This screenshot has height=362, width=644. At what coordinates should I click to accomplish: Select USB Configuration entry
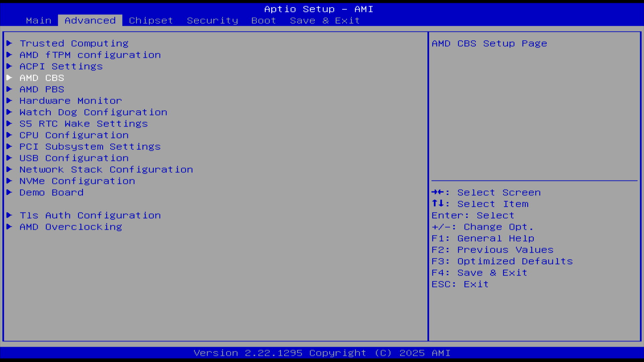pyautogui.click(x=74, y=158)
